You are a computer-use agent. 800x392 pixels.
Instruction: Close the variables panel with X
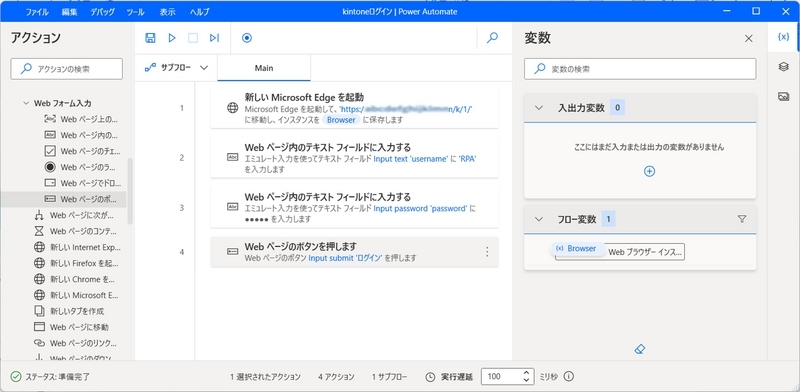point(748,38)
